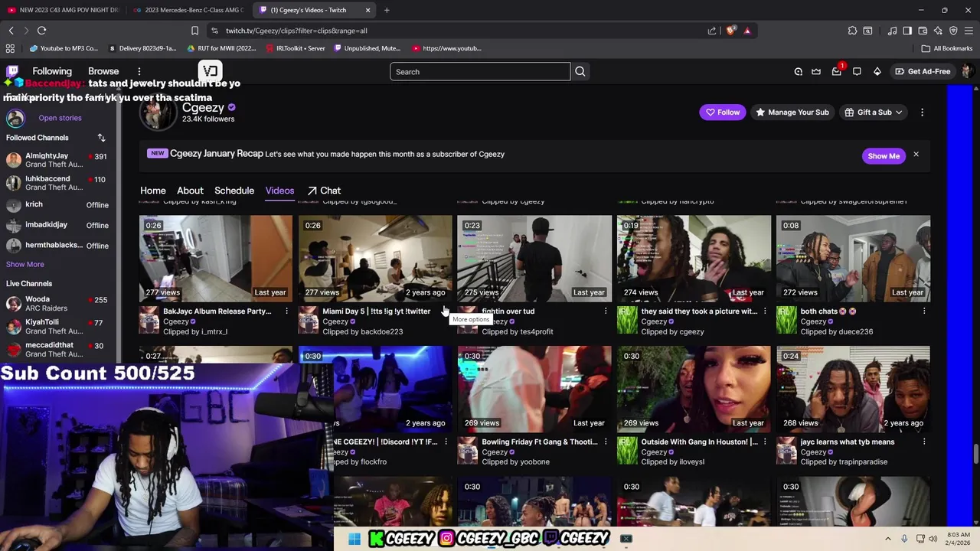Open more options for fightin over tud clip

605,311
